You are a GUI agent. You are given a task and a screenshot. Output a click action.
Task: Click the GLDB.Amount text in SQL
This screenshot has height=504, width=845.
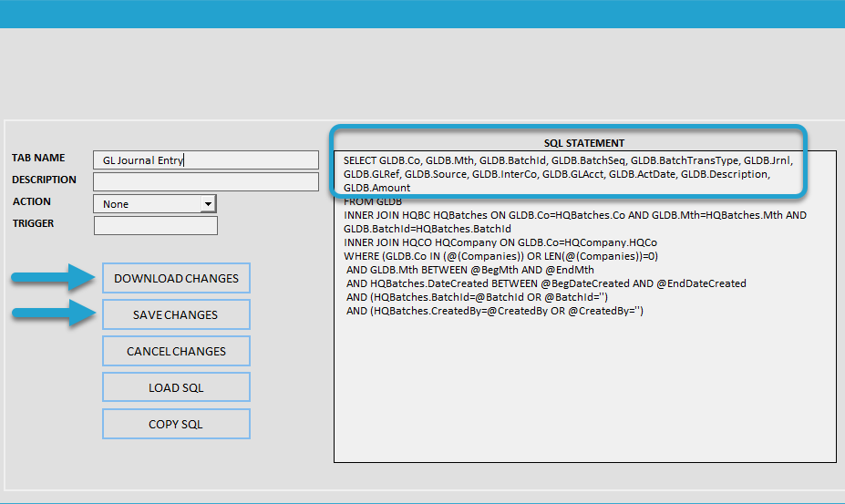[x=376, y=188]
